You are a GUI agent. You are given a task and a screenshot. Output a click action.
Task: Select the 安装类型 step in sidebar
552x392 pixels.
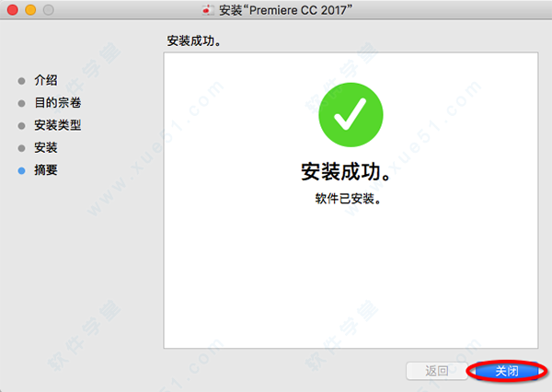coord(58,125)
